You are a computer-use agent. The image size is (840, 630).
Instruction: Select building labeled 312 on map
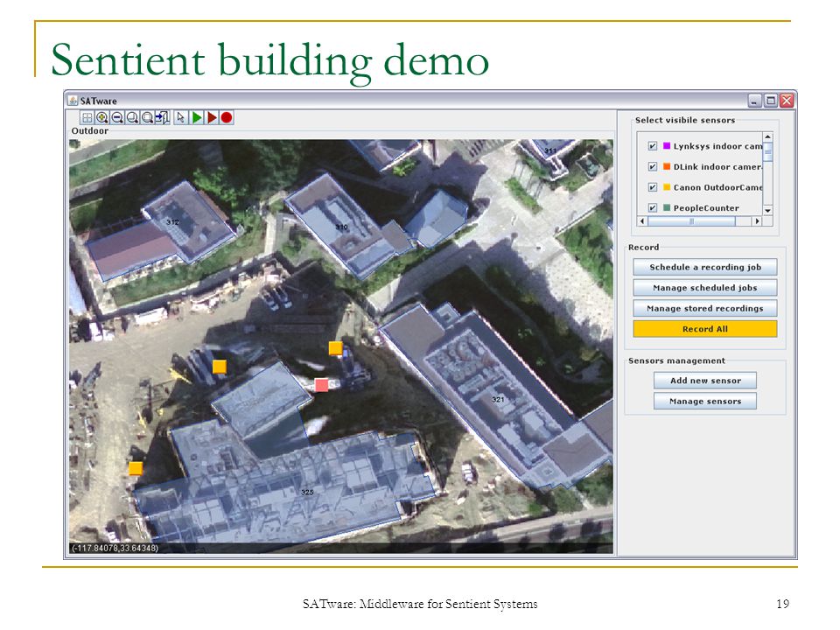pyautogui.click(x=172, y=221)
